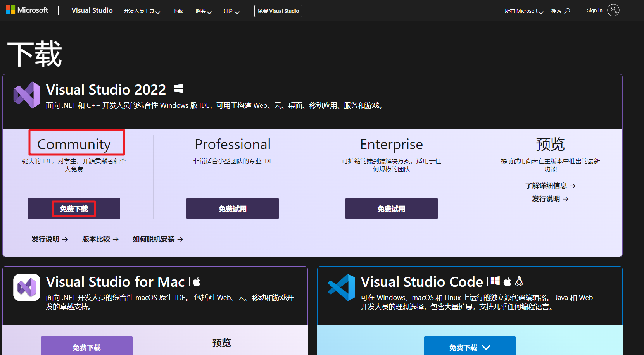Viewport: 644px width, 355px height.
Task: Expand the 开发人员工具 dropdown menu
Action: coord(142,11)
